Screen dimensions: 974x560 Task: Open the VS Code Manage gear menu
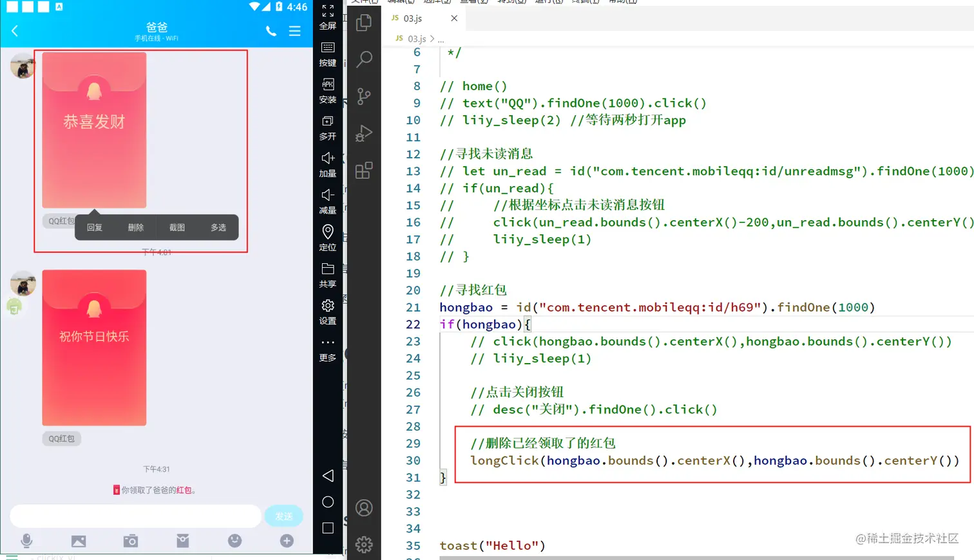[364, 545]
